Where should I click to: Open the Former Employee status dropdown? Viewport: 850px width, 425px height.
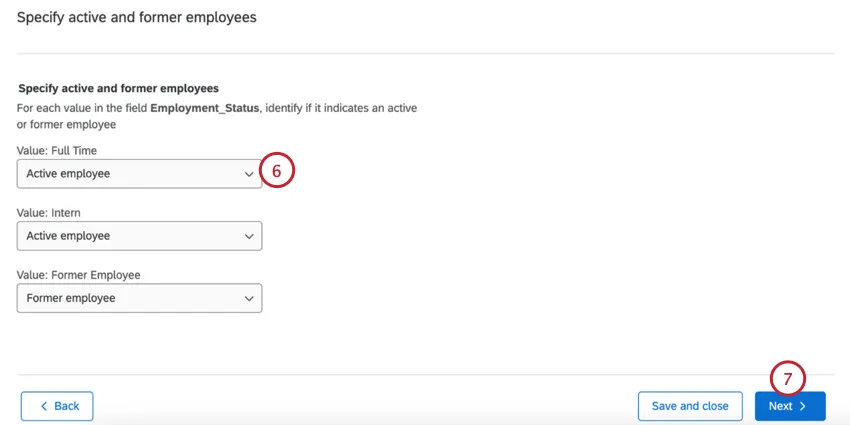[139, 298]
